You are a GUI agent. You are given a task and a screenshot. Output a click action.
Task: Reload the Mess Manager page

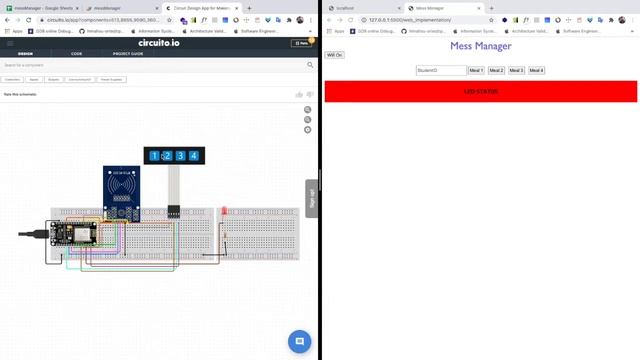tap(351, 20)
